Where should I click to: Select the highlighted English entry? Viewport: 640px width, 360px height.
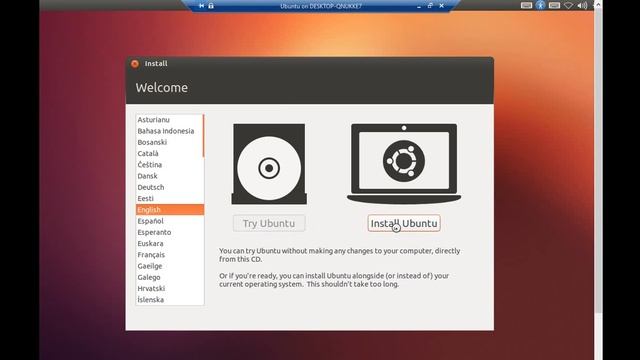169,209
